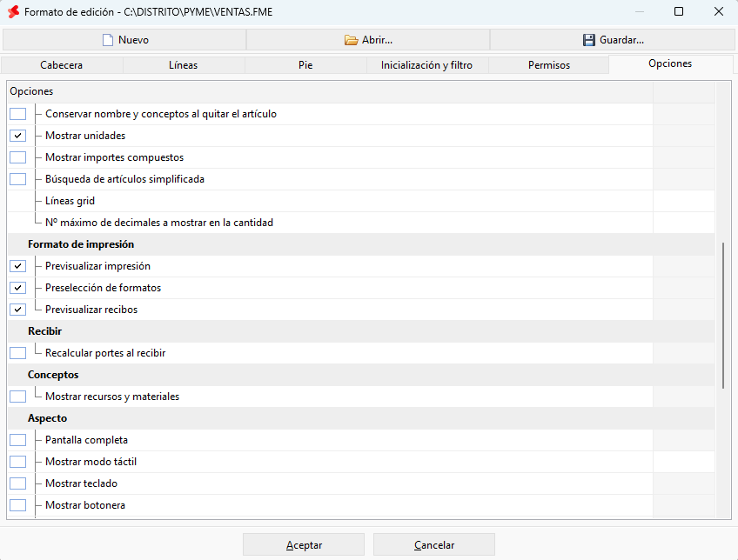Maximize the Formato de edición window
738x560 pixels.
(679, 11)
